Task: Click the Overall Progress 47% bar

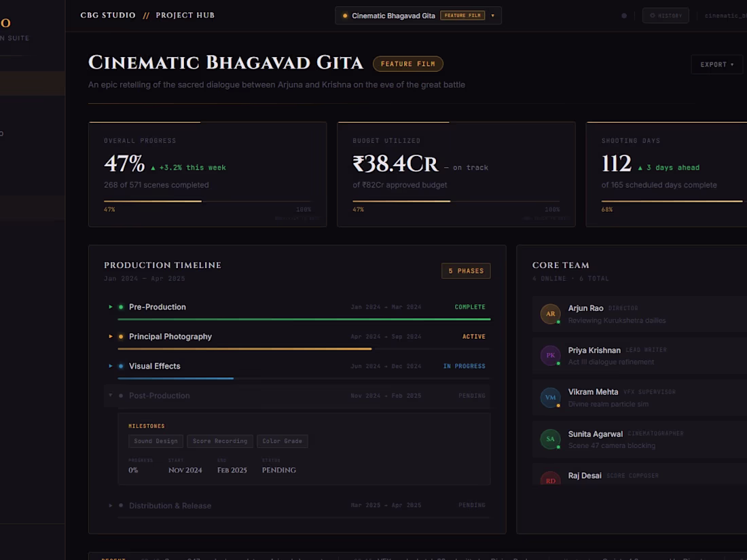Action: tap(208, 201)
